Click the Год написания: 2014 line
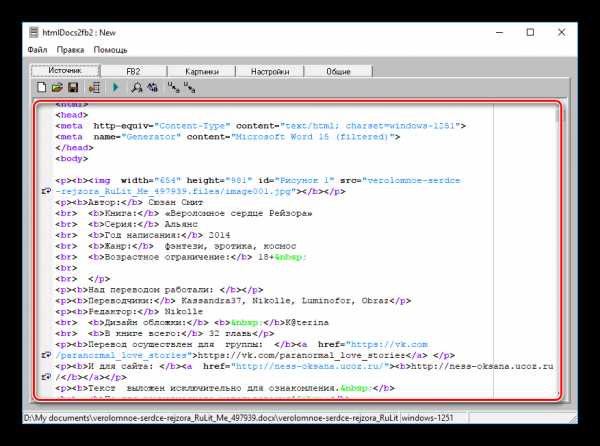The image size is (600, 446). [x=143, y=235]
